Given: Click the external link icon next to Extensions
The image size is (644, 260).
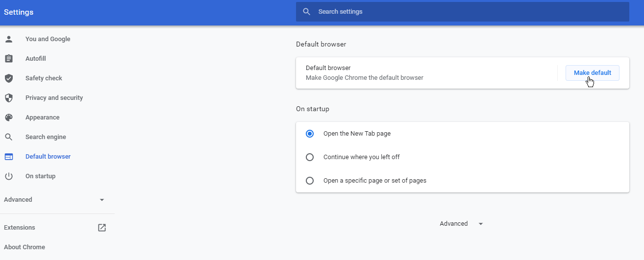Looking at the screenshot, I should [102, 228].
